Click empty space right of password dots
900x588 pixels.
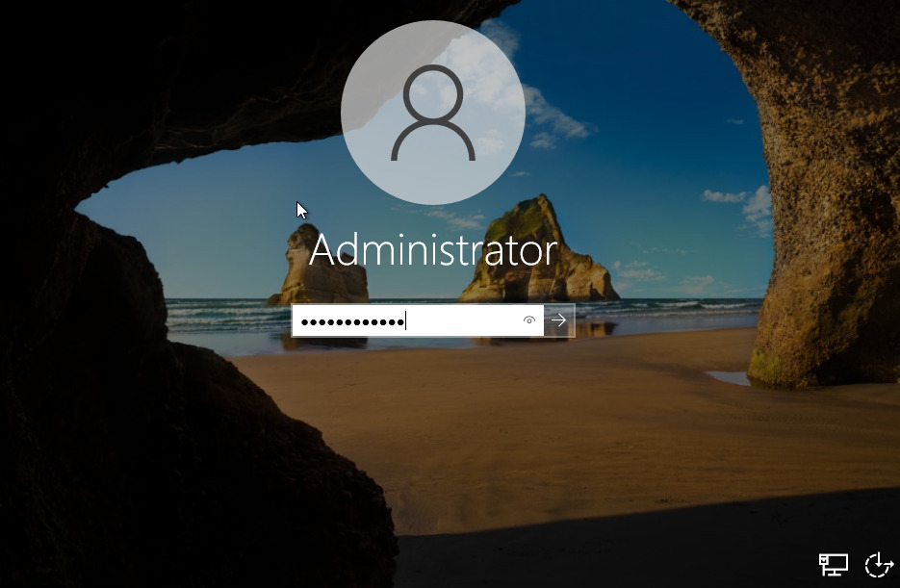point(462,320)
